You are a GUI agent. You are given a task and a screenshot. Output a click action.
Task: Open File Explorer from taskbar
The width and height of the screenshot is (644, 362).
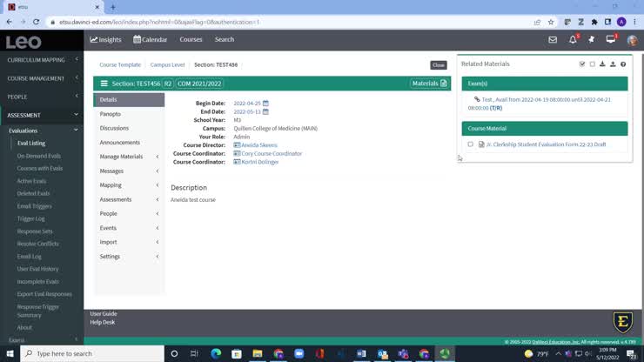[258, 354]
